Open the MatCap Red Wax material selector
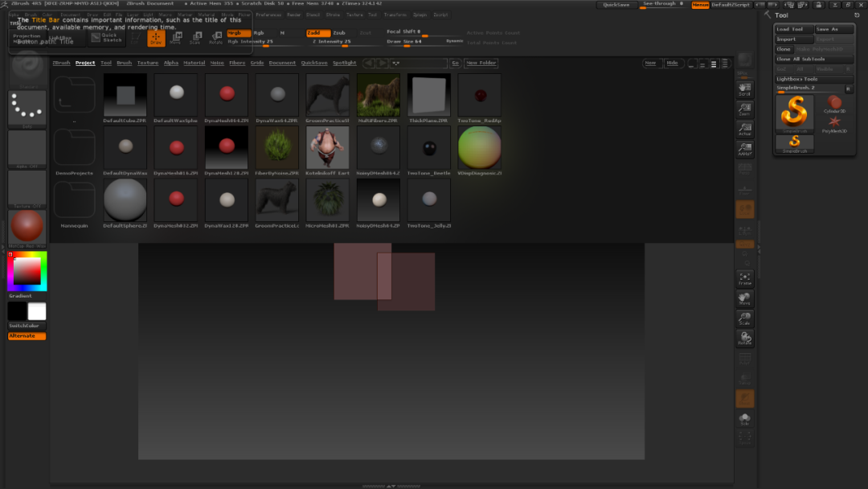The image size is (868, 489). (x=27, y=228)
